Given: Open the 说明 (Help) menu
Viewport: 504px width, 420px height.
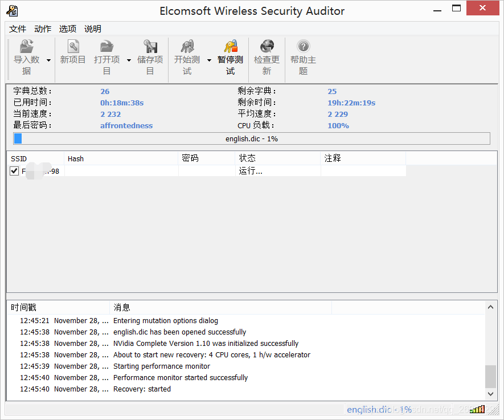Looking at the screenshot, I should tap(93, 29).
